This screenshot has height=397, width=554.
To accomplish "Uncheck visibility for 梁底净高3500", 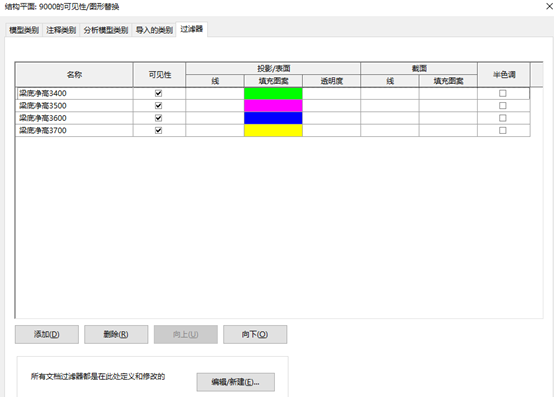I will tap(158, 106).
